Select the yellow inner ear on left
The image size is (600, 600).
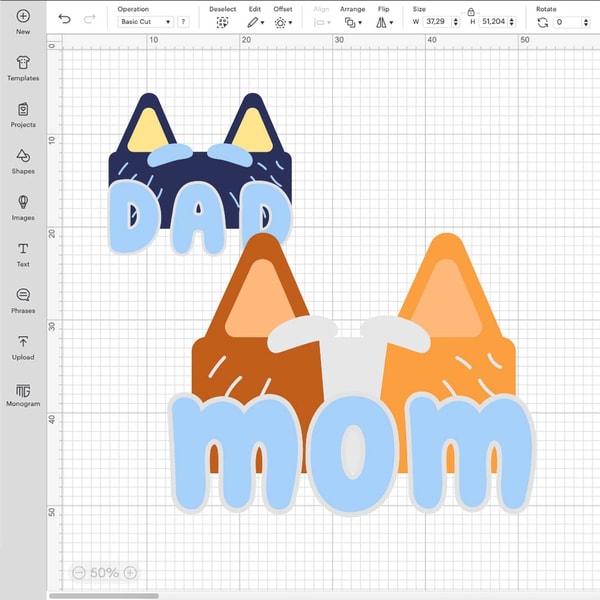148,131
